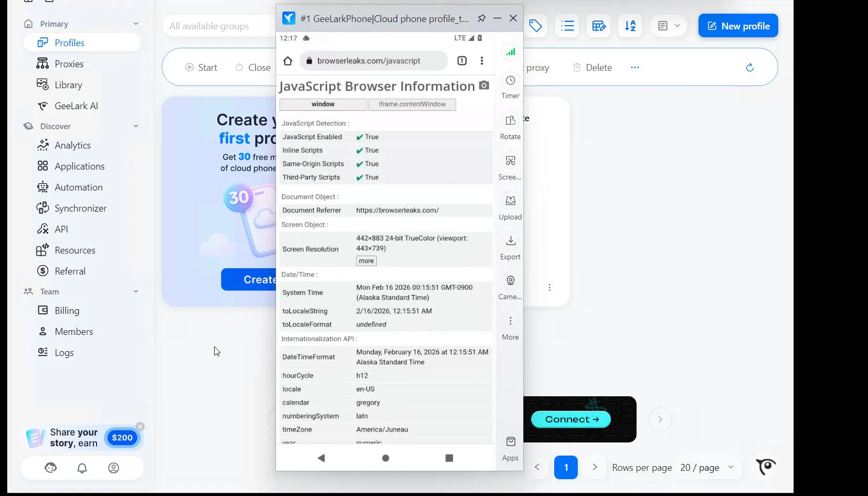Go to previous page arrow in pagination
The image size is (868, 496).
tap(537, 467)
